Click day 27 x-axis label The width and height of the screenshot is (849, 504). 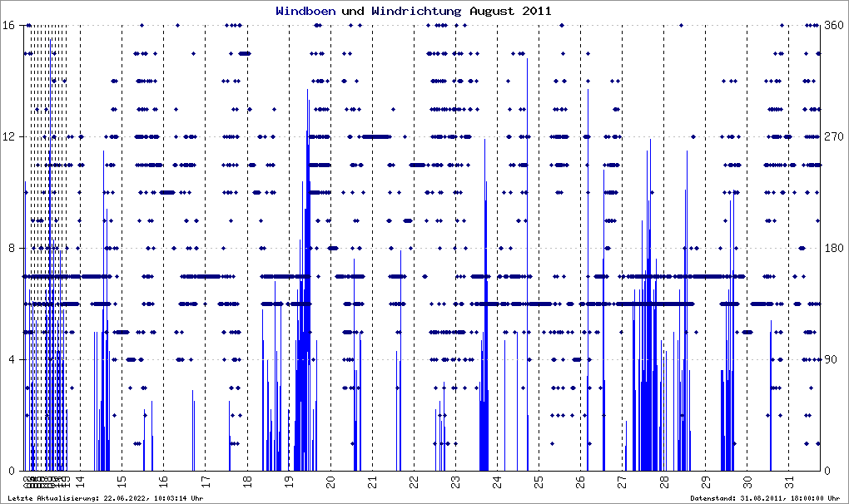point(623,482)
